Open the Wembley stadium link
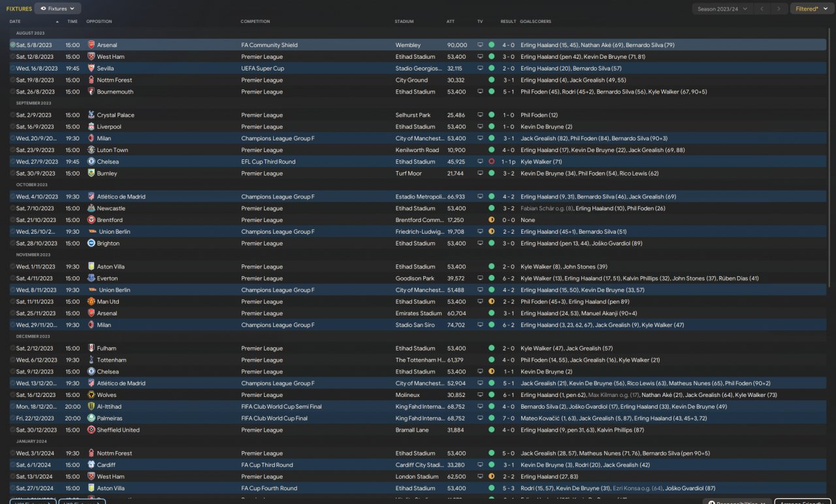 (408, 45)
